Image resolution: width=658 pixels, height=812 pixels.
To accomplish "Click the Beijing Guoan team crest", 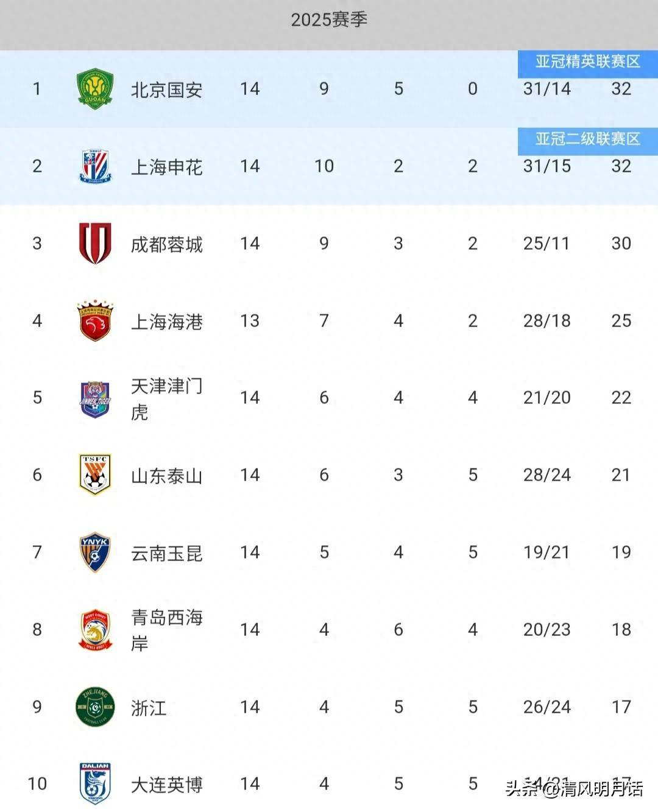I will click(x=95, y=89).
